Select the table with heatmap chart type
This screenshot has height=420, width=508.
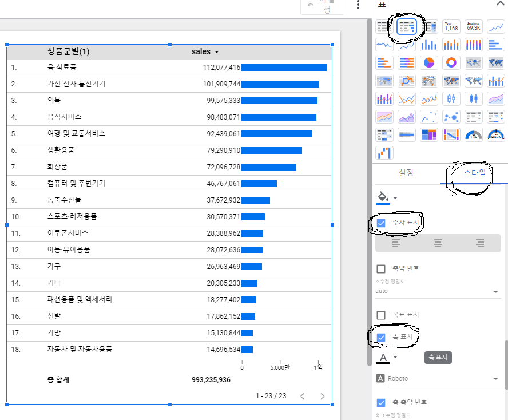[x=431, y=26]
